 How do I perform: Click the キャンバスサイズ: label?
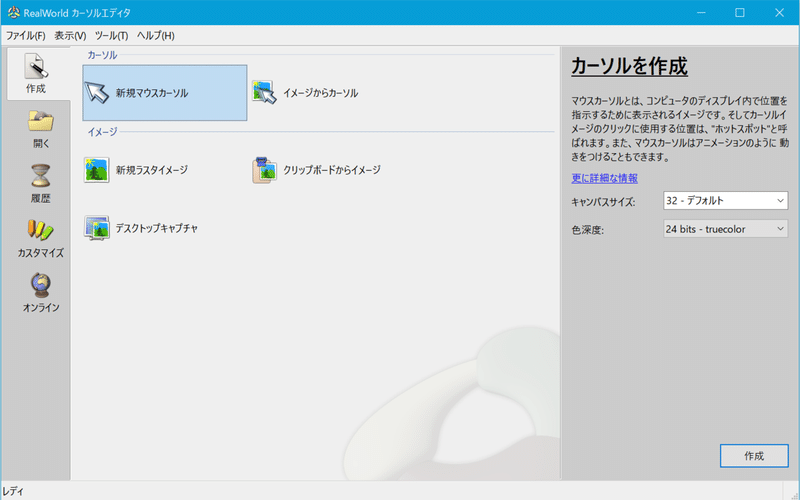pyautogui.click(x=603, y=202)
